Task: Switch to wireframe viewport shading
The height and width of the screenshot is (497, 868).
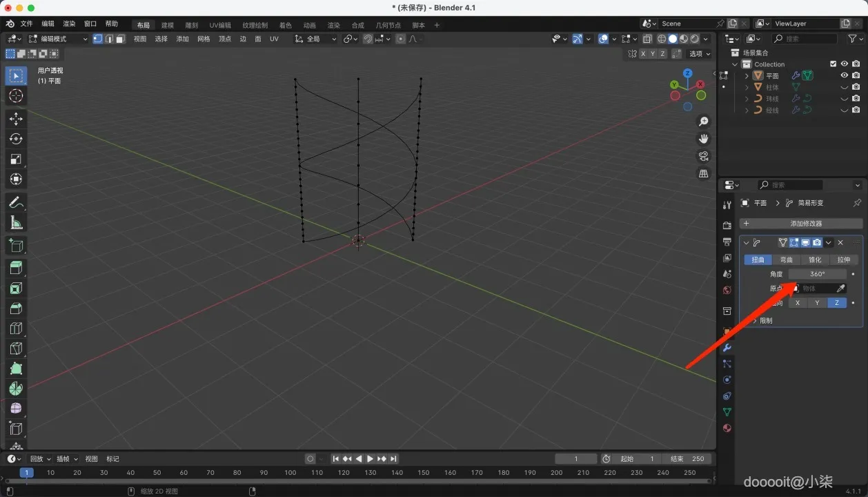Action: pyautogui.click(x=661, y=39)
